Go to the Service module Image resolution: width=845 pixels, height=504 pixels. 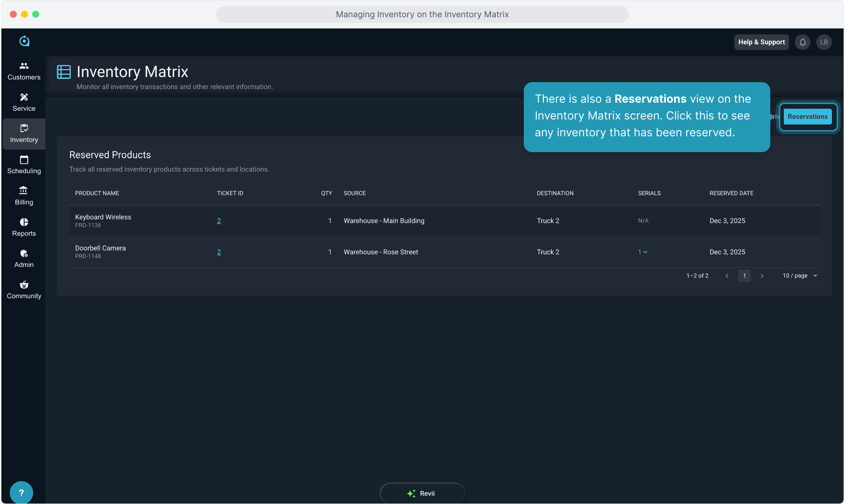coord(24,102)
